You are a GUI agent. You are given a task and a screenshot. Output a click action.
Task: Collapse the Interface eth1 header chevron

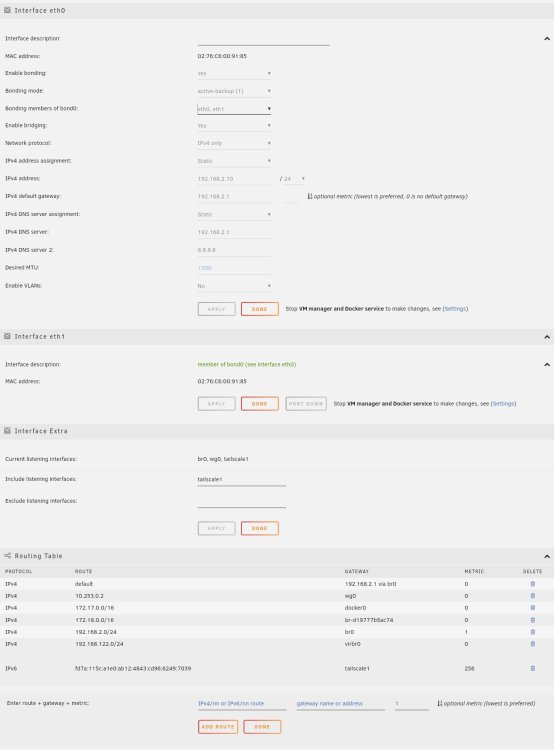coord(547,337)
